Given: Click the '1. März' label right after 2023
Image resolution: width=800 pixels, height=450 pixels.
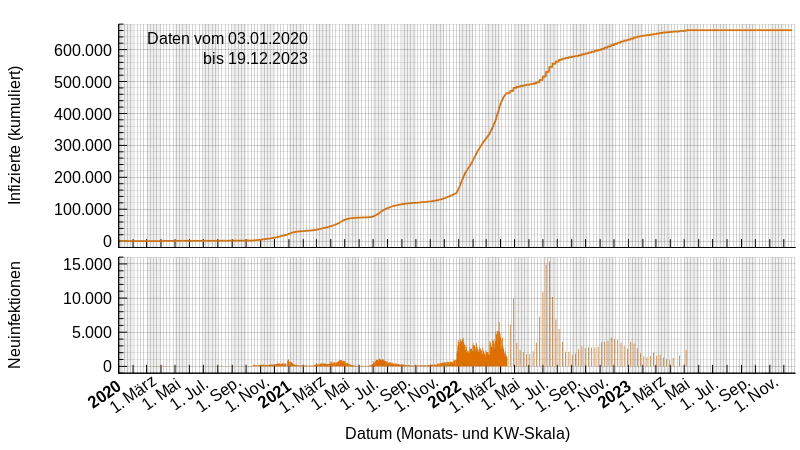Looking at the screenshot, I should 642,396.
